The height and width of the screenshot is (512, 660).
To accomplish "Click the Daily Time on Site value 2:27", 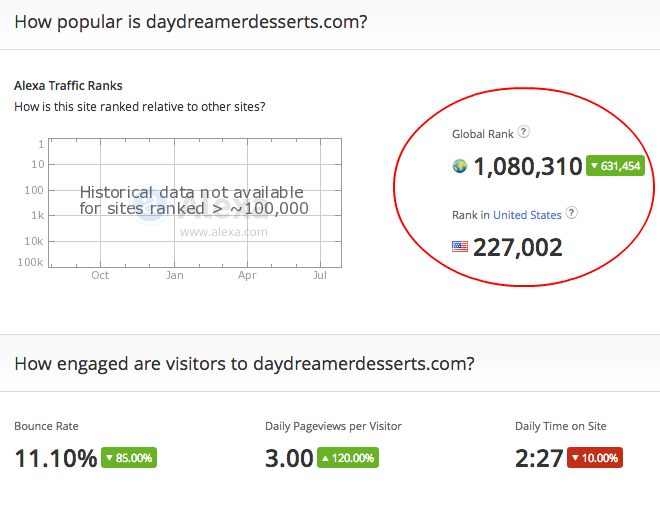I will coord(539,458).
